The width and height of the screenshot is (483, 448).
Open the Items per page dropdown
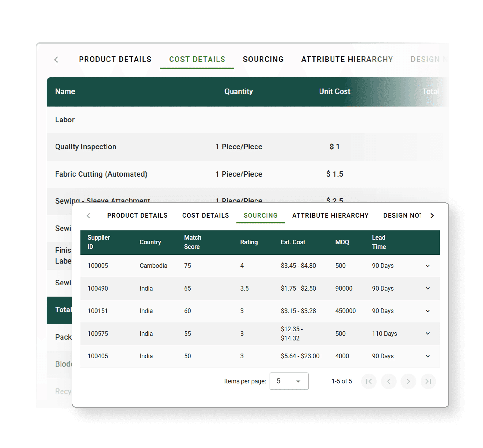pos(289,381)
